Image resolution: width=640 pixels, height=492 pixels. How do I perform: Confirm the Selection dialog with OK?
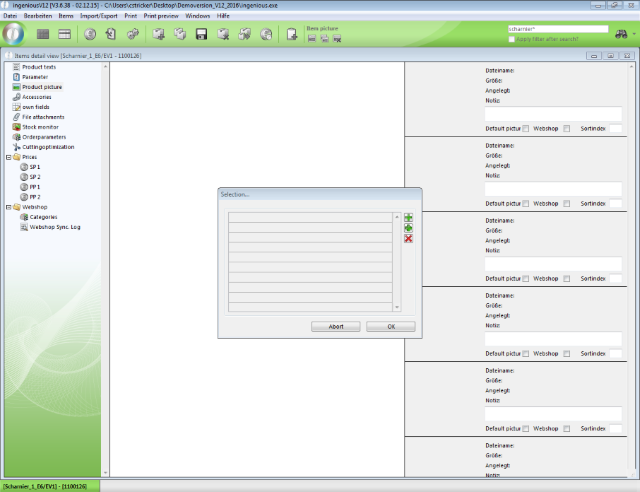390,326
